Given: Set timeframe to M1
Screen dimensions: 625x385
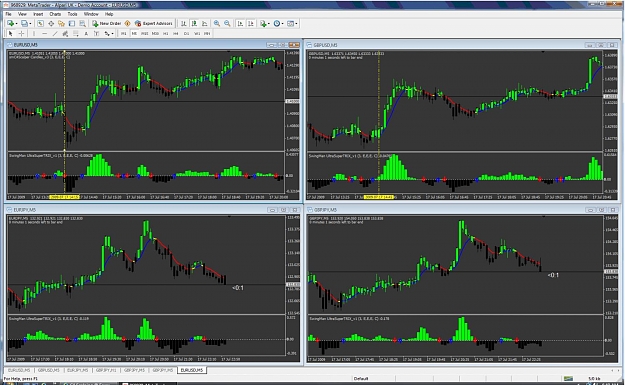Looking at the screenshot, I should (124, 33).
